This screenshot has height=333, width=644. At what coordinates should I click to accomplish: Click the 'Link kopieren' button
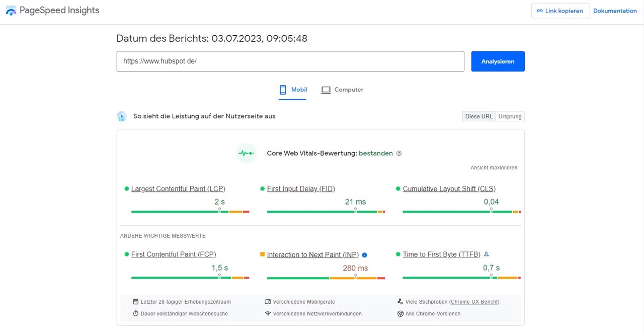(560, 11)
